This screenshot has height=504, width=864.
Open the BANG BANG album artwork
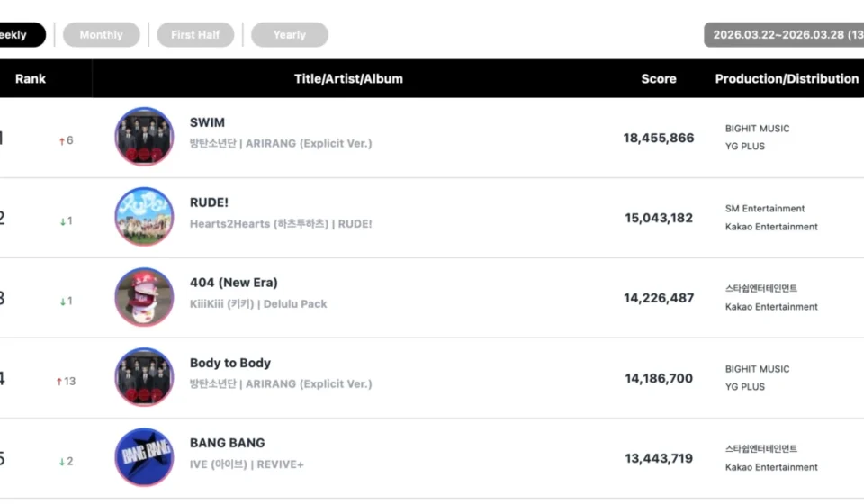tap(144, 457)
